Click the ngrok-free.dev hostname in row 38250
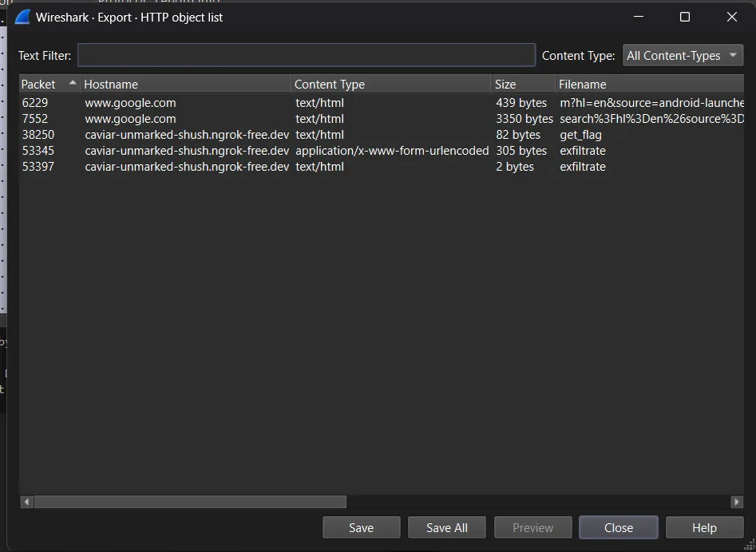 point(187,134)
